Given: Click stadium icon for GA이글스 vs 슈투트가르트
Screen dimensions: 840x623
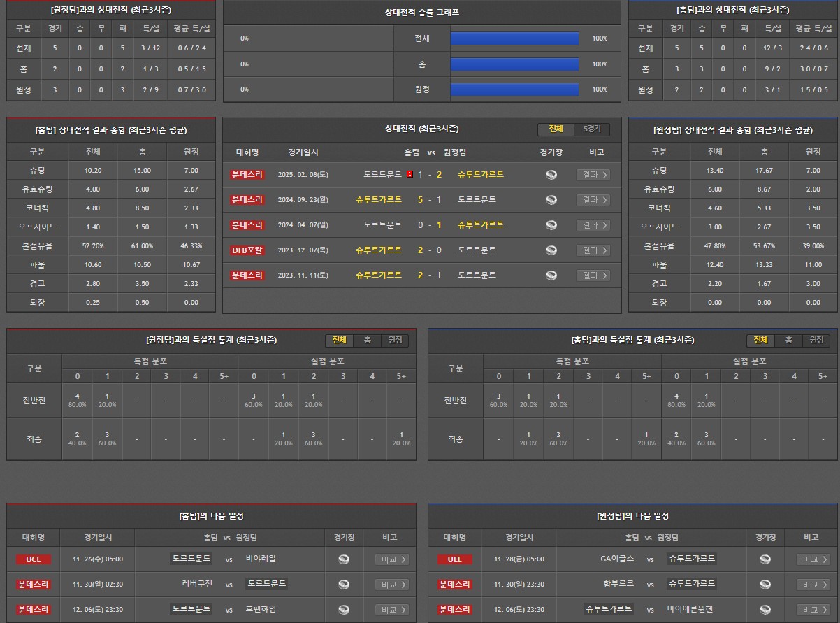Looking at the screenshot, I should click(765, 559).
